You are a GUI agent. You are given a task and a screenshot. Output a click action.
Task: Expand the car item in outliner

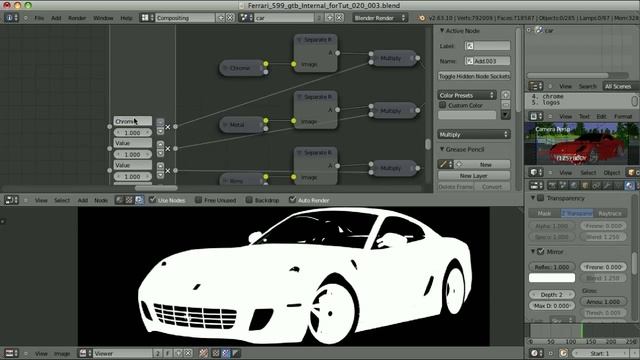(x=529, y=30)
